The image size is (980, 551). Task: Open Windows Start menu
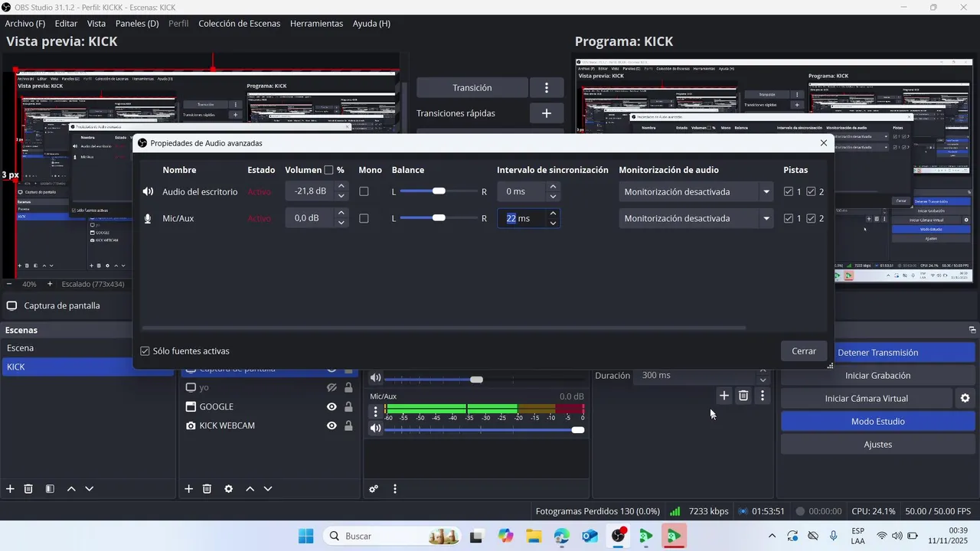pyautogui.click(x=305, y=536)
